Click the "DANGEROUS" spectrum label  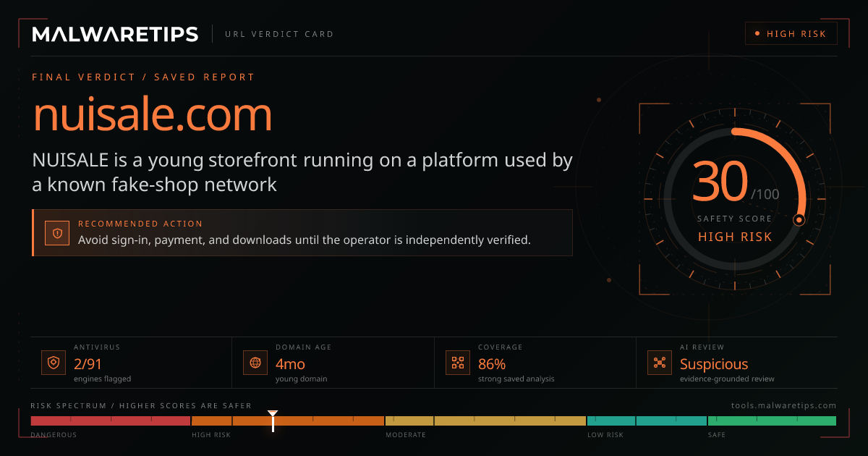(x=54, y=435)
